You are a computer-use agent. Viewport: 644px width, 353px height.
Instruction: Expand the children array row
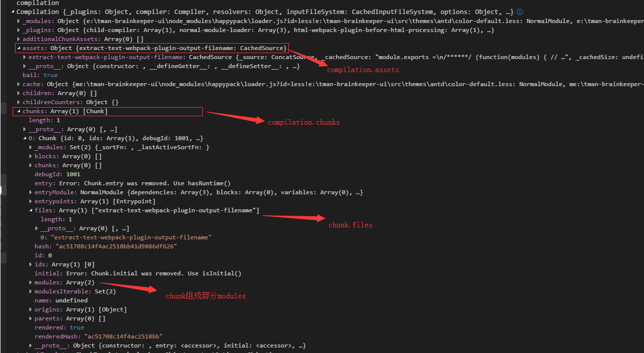click(x=19, y=93)
